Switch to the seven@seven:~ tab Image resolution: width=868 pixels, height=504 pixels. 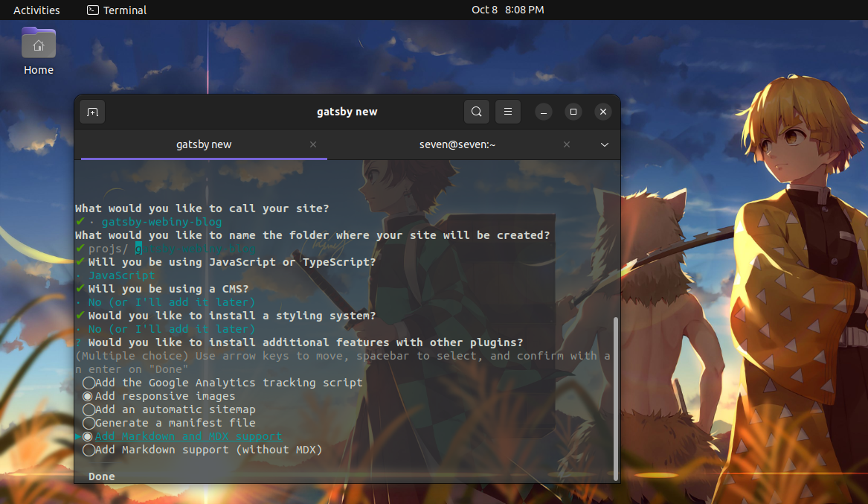click(x=457, y=144)
